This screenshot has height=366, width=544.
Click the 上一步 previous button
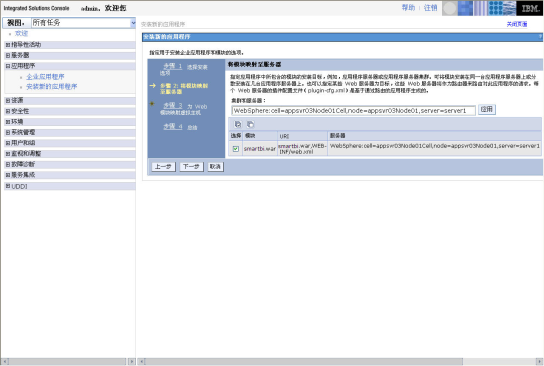[x=163, y=167]
